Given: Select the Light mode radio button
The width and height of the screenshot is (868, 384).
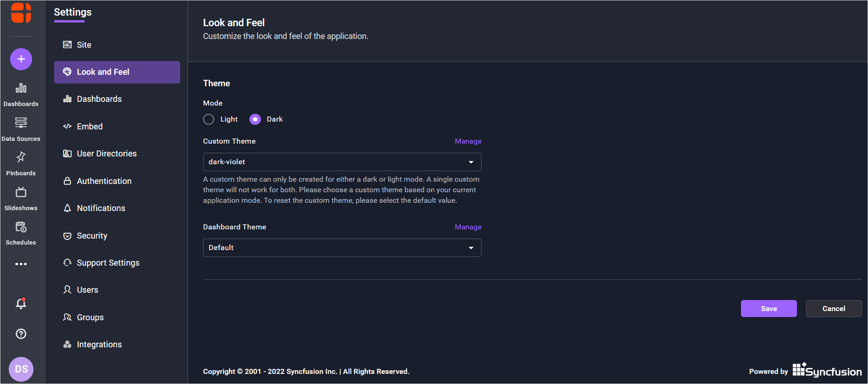Looking at the screenshot, I should pos(209,119).
